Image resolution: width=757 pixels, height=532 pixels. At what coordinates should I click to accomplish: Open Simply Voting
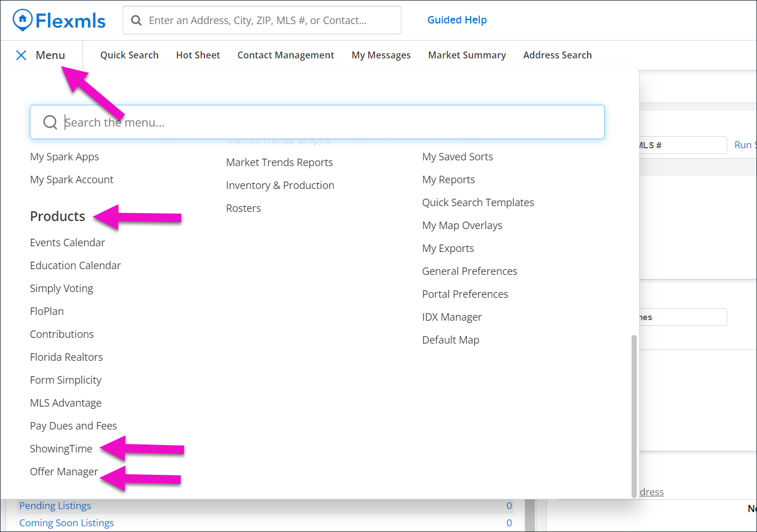point(61,289)
